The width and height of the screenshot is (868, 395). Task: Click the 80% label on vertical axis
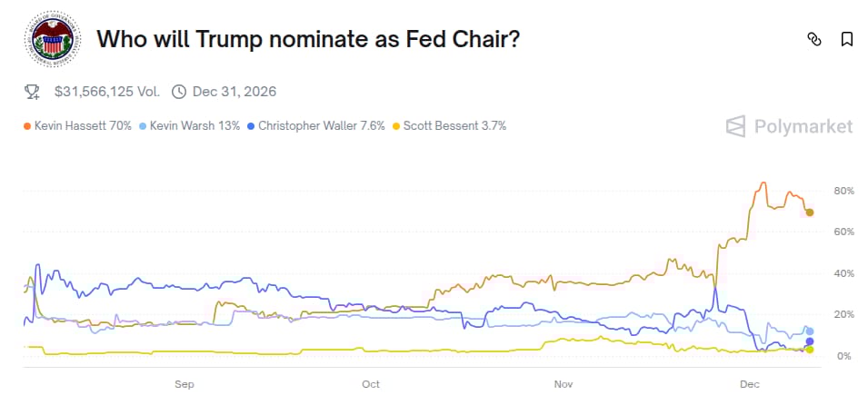[x=843, y=191]
